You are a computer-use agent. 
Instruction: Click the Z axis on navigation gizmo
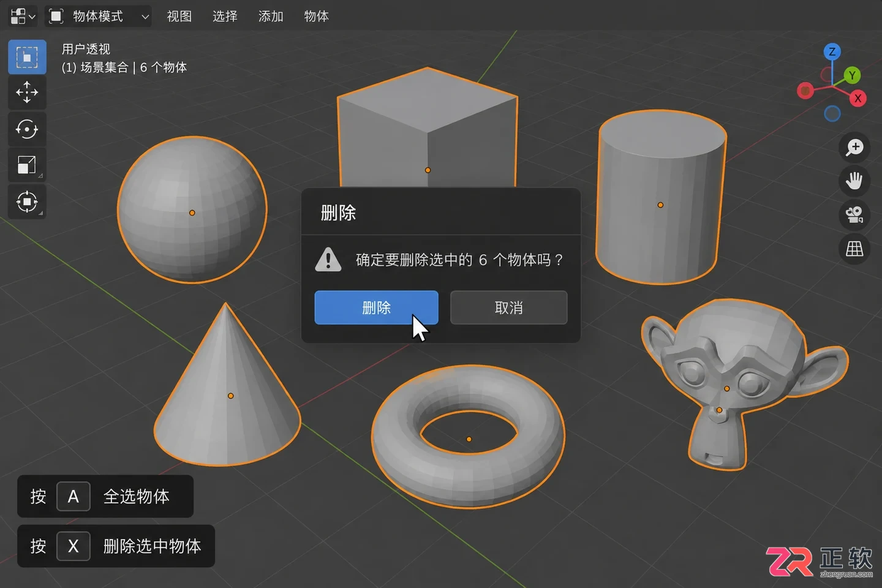[x=832, y=52]
